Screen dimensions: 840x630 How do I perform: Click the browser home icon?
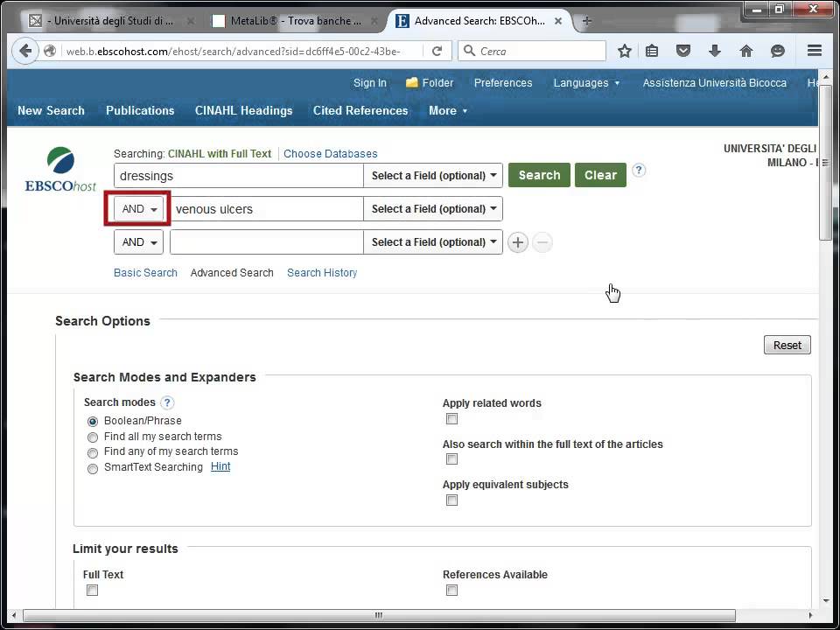[745, 51]
